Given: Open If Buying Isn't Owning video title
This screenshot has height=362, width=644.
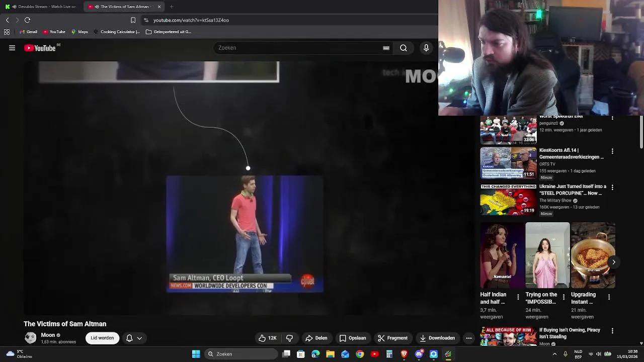Looking at the screenshot, I should point(570,333).
